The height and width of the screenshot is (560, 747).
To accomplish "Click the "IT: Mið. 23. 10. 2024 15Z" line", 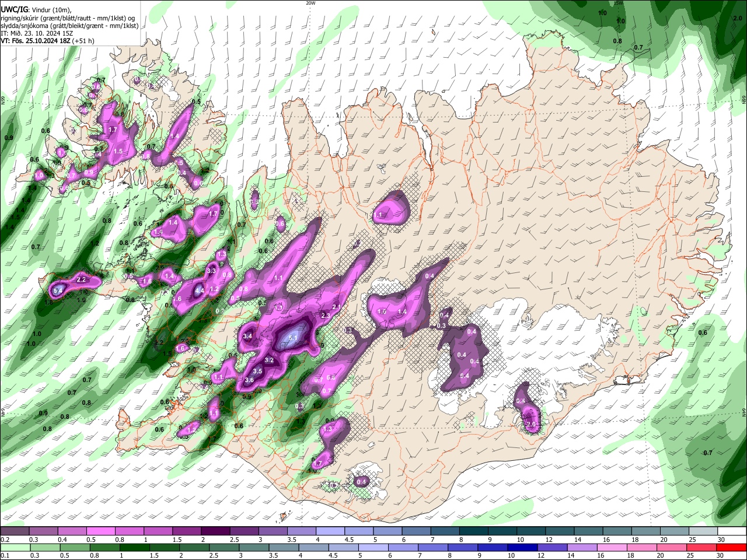I will [37, 33].
